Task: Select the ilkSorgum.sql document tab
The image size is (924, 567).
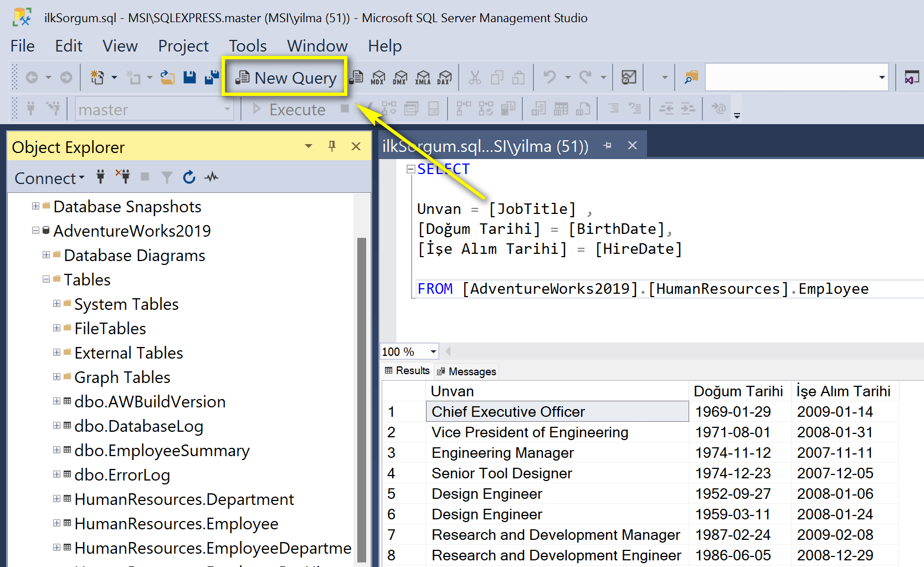Action: tap(485, 146)
